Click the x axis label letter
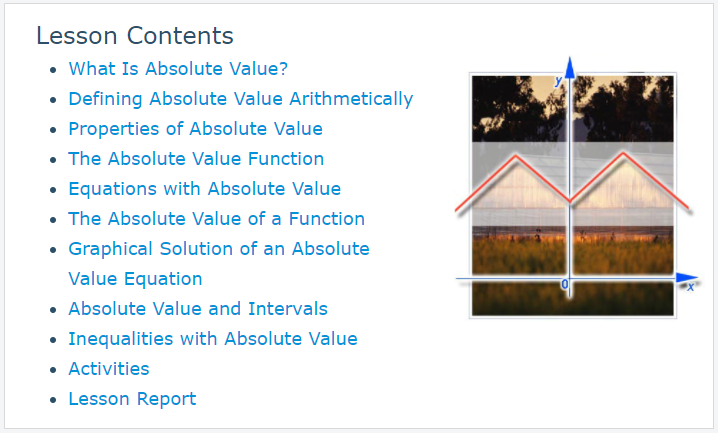The width and height of the screenshot is (718, 433). pos(691,287)
